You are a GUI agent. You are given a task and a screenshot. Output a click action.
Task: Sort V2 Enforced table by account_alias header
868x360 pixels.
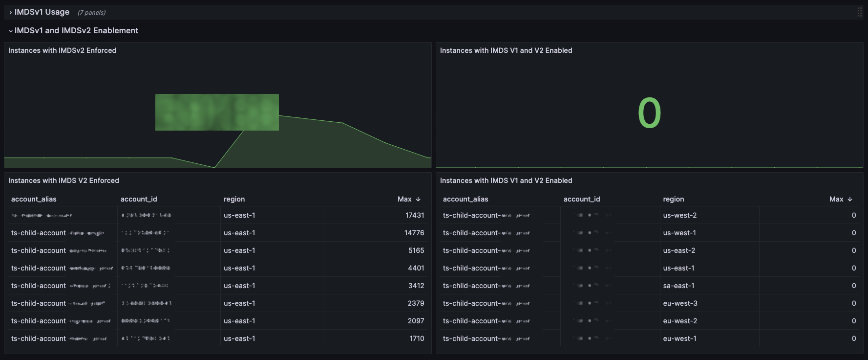34,199
